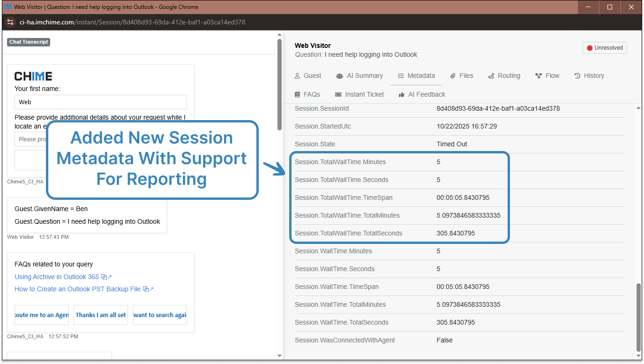Image resolution: width=644 pixels, height=364 pixels.
Task: Click the site info icon in address bar
Action: tap(10, 22)
